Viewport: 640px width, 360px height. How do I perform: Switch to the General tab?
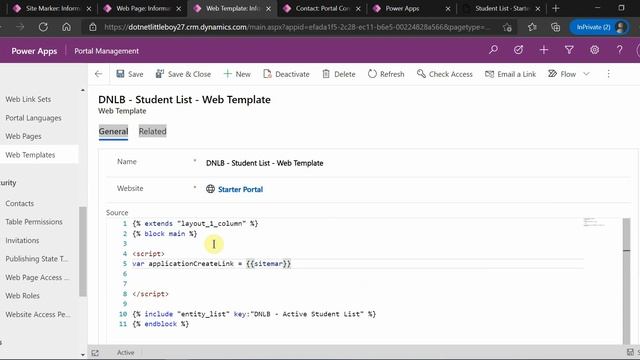coord(113,131)
